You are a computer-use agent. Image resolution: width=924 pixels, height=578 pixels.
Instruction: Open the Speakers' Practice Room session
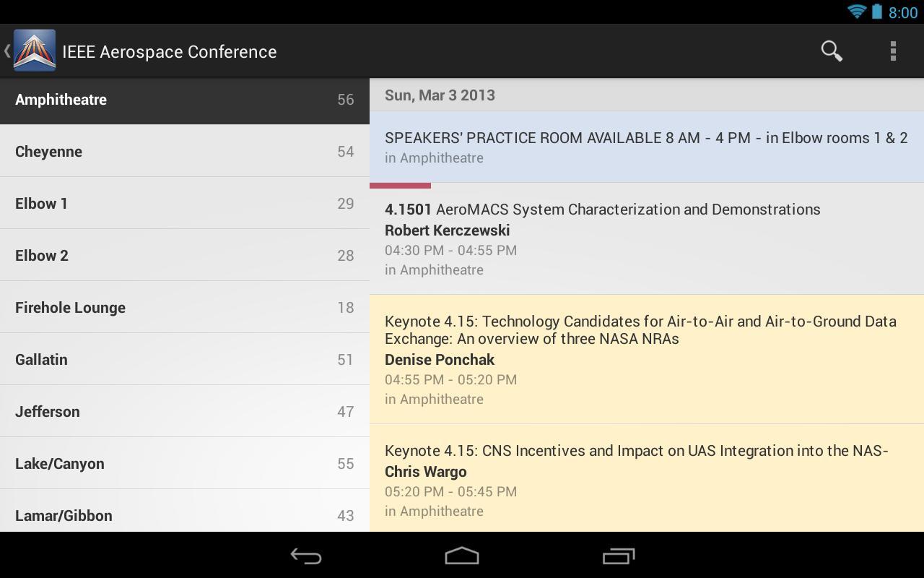[x=647, y=147]
